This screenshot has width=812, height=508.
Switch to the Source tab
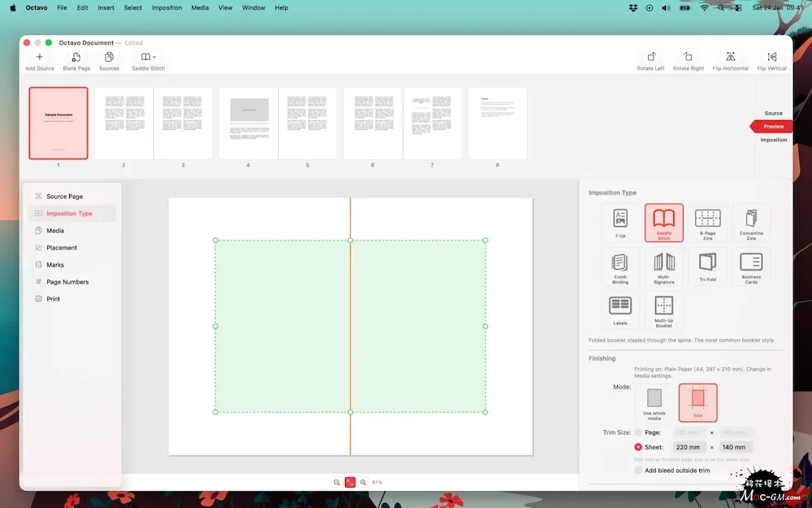point(773,113)
